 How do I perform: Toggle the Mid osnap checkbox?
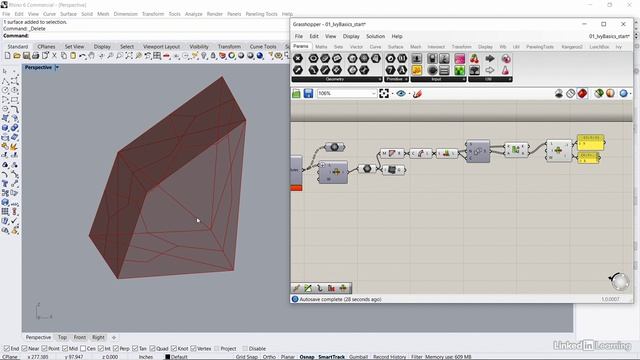coord(65,349)
